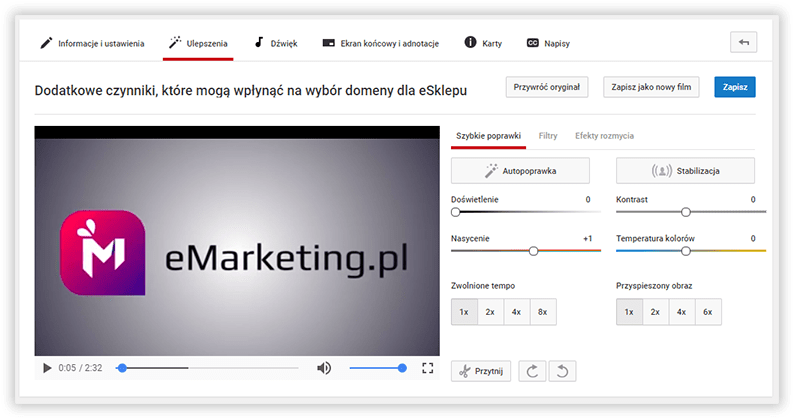Adjust the Doświetlenie slider handle

456,212
